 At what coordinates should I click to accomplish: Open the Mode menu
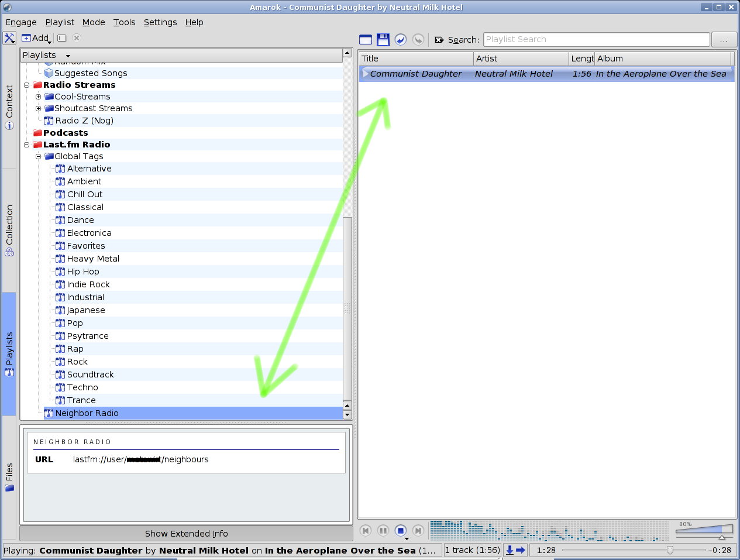pos(94,22)
